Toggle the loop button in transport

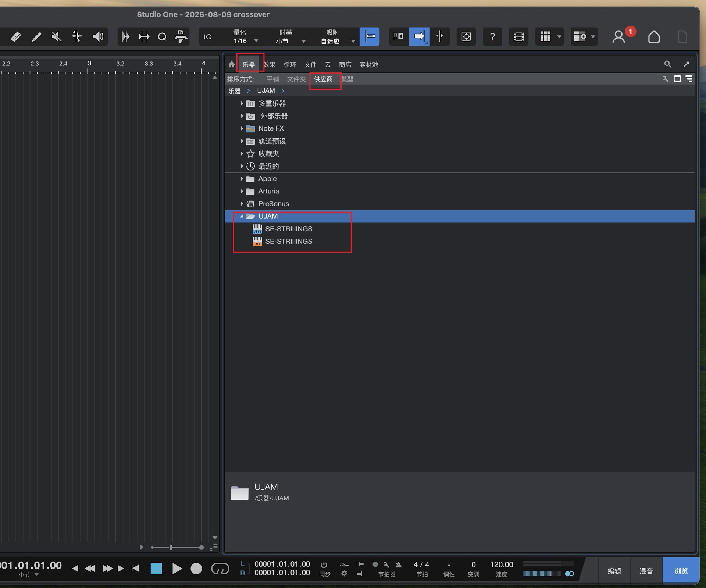(220, 569)
